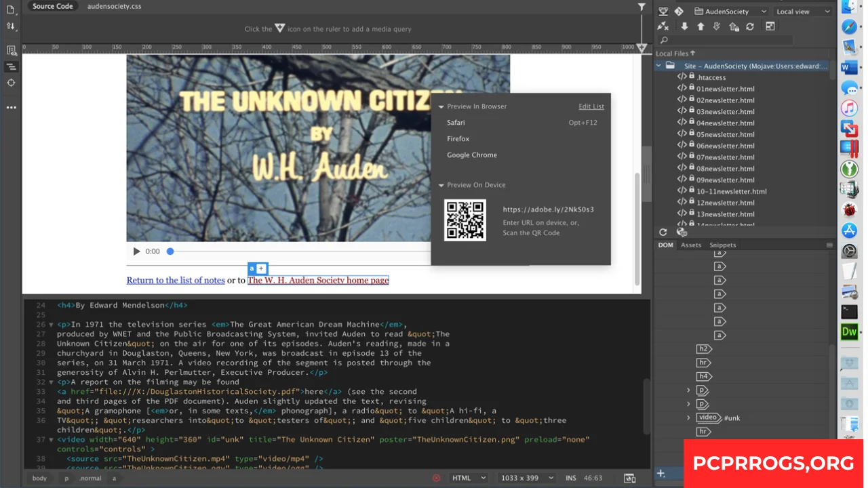Click the real-time preview device icon
This screenshot has width=868, height=488.
point(629,478)
